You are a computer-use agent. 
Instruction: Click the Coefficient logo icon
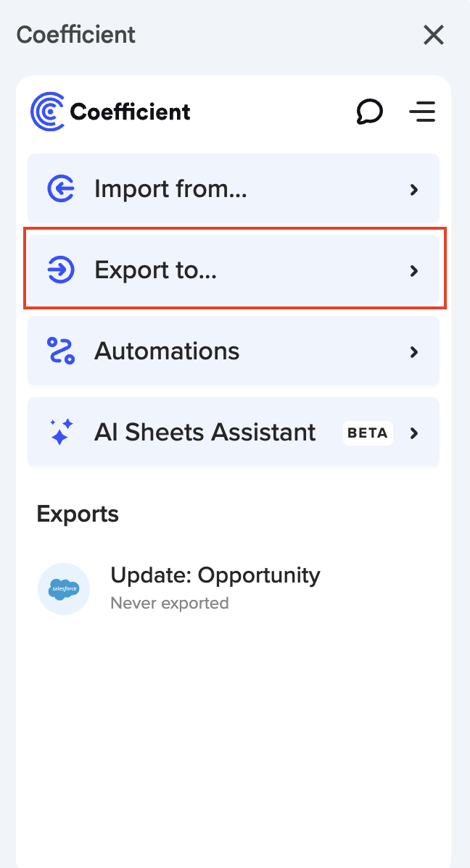[x=48, y=112]
